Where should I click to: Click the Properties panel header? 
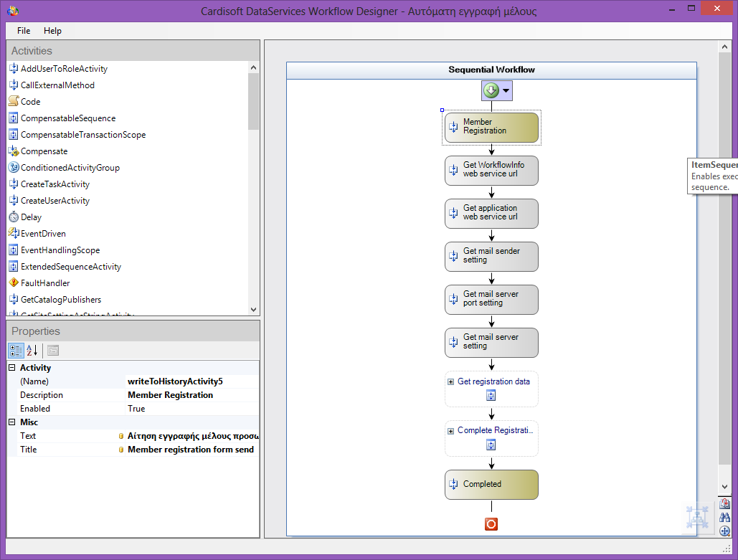tap(133, 331)
